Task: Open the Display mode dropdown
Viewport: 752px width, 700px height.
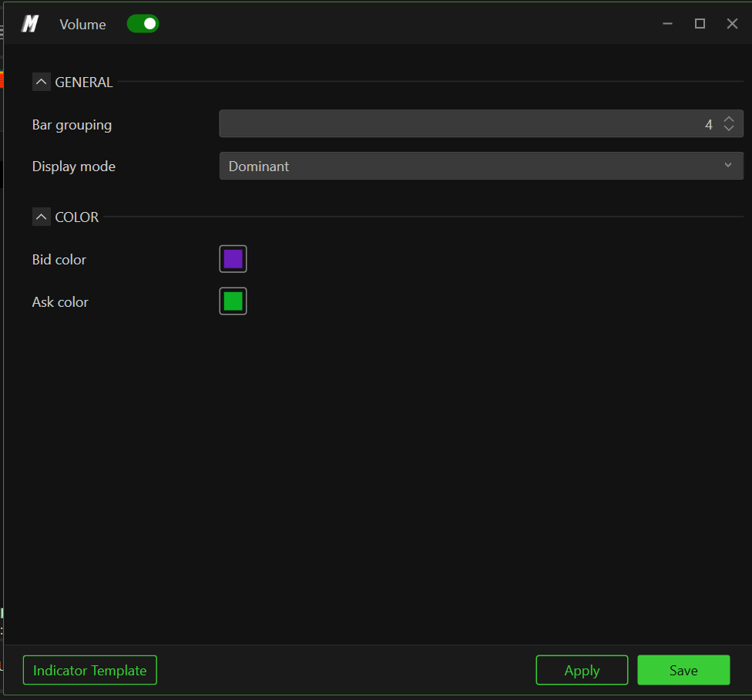Action: [x=481, y=166]
